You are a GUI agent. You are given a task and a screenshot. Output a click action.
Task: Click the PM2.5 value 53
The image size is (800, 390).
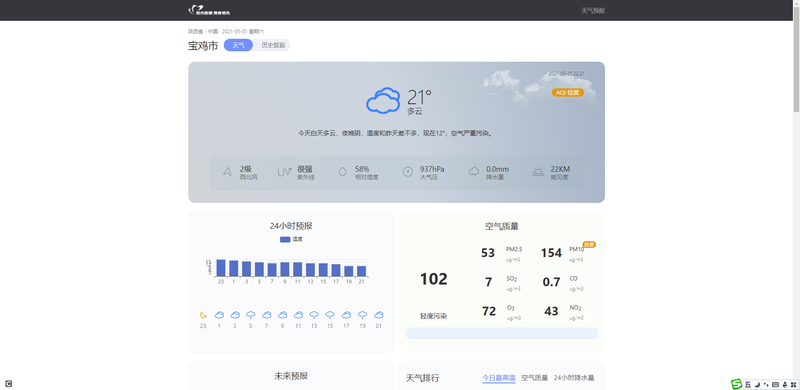pos(488,253)
